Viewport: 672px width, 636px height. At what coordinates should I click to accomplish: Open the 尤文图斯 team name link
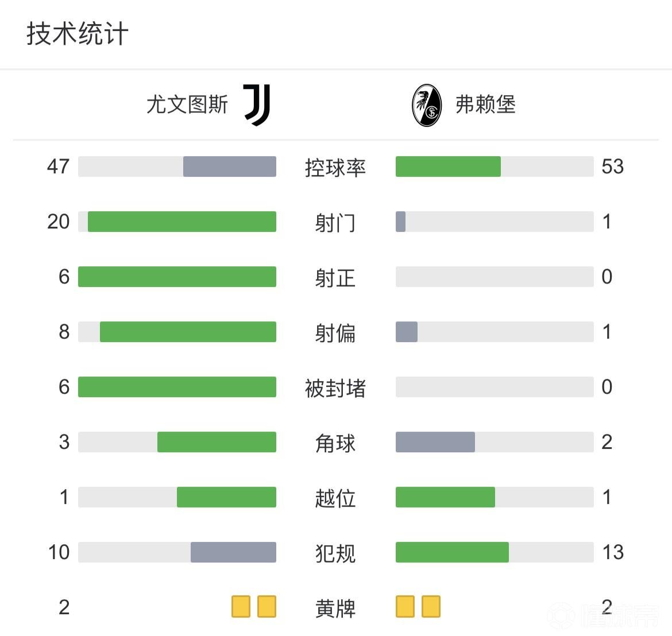(x=187, y=105)
